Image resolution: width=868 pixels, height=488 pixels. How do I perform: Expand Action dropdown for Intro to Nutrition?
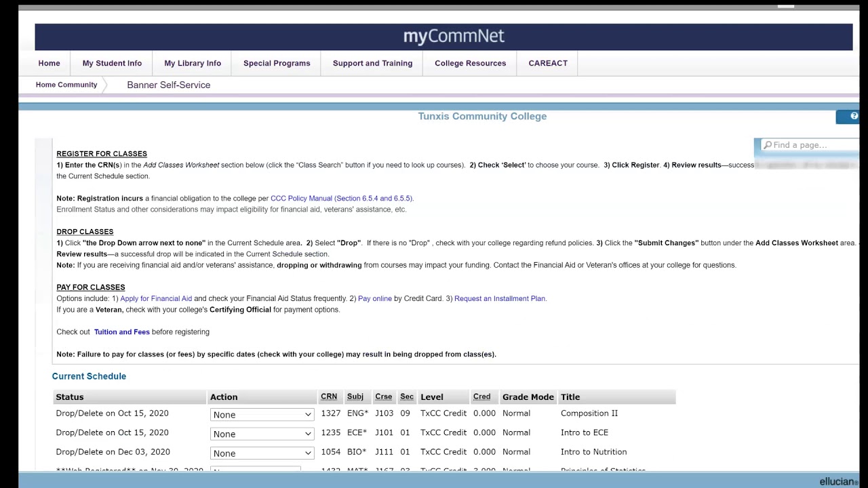coord(262,453)
